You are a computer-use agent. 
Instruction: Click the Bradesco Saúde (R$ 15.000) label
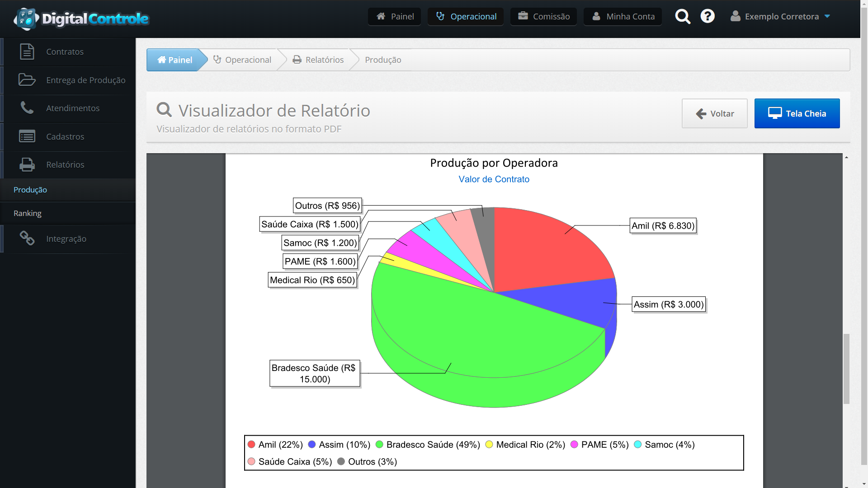click(315, 373)
